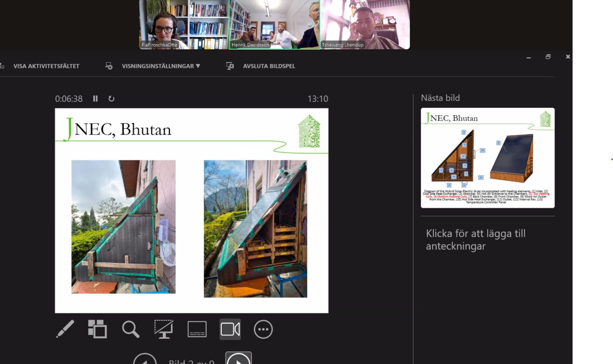This screenshot has height=364, width=613.
Task: Toggle subtitles display button
Action: pyautogui.click(x=197, y=329)
